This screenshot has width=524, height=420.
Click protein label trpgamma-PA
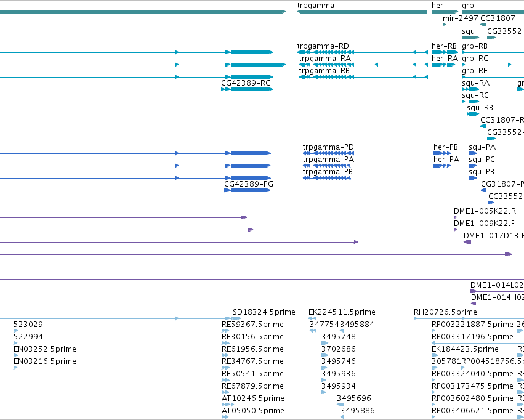[328, 160]
